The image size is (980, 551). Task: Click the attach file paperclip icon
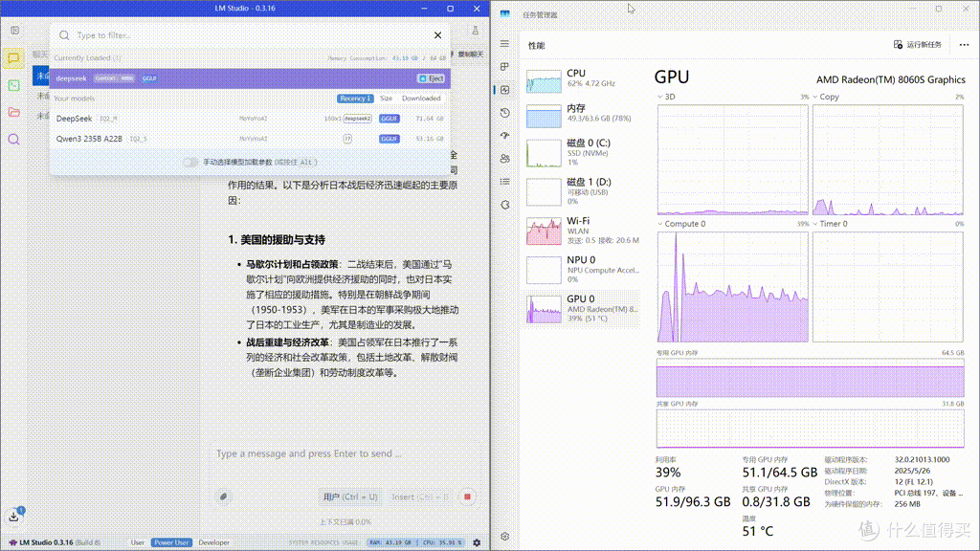tap(223, 496)
